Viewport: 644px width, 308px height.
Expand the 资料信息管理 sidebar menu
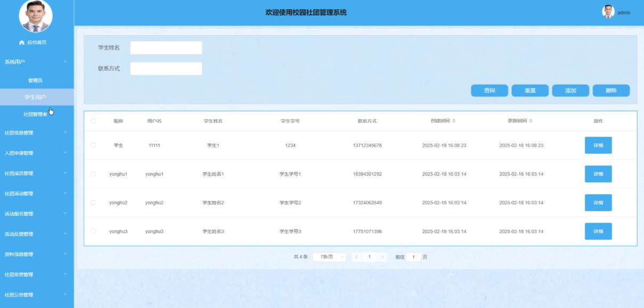point(37,254)
